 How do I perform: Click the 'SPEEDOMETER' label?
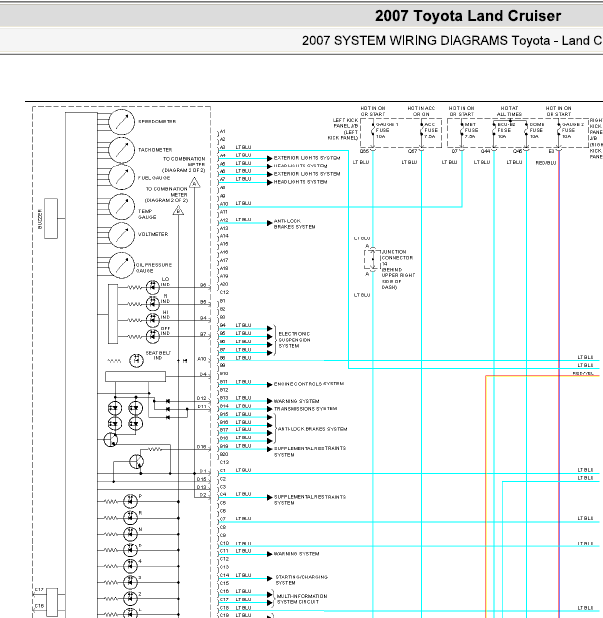[157, 122]
